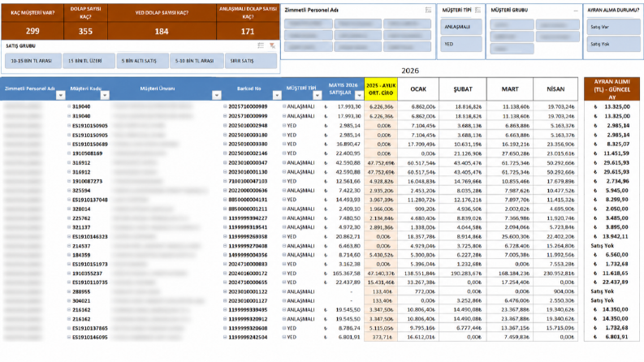
Task: Collapse customer code ES1910137048 row group
Action: point(69,200)
